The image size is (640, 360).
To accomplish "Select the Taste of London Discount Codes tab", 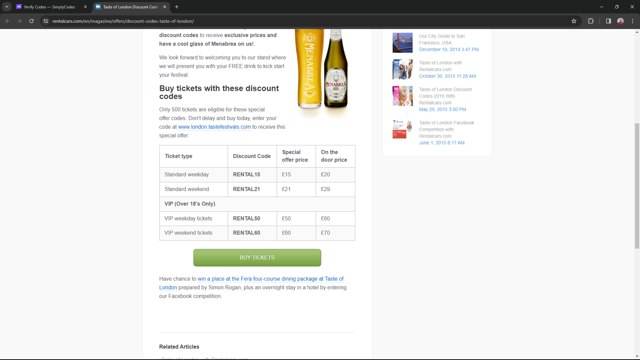I will (x=130, y=7).
